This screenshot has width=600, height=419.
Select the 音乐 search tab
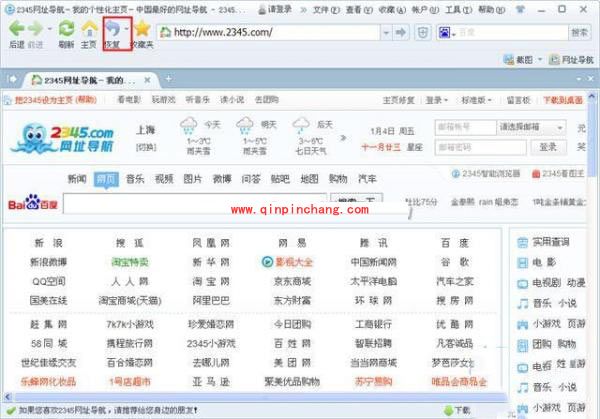(x=135, y=179)
